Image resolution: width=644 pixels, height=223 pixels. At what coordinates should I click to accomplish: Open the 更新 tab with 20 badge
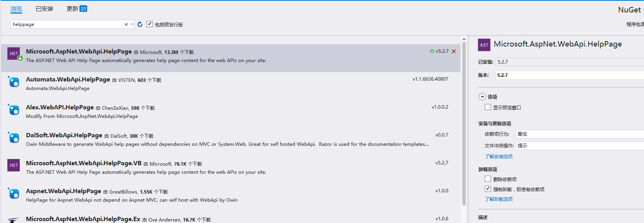[x=77, y=9]
